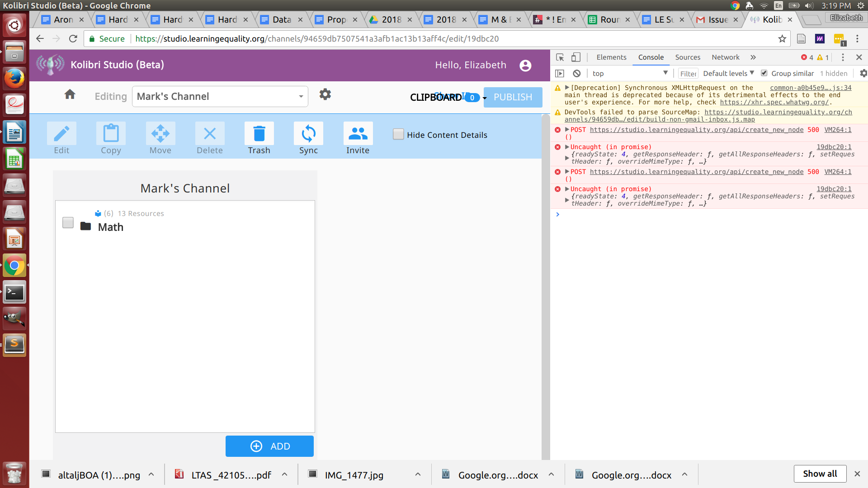The image size is (868, 488).
Task: Clear the console with the block icon
Action: point(576,73)
